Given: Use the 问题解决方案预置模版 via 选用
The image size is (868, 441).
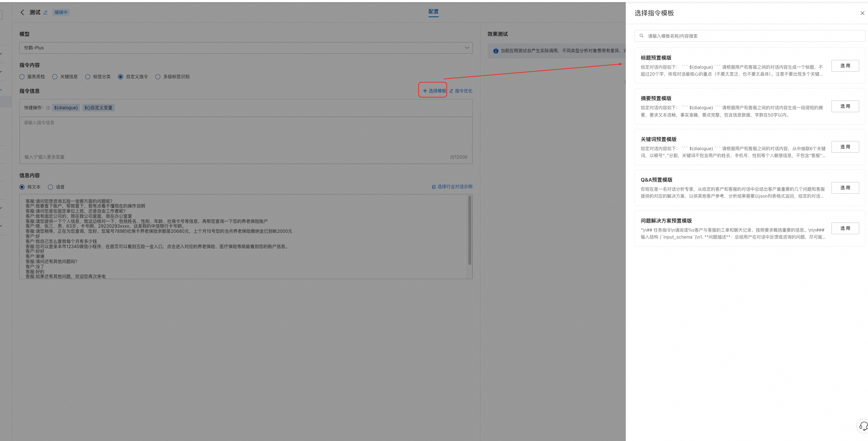Looking at the screenshot, I should (x=845, y=228).
